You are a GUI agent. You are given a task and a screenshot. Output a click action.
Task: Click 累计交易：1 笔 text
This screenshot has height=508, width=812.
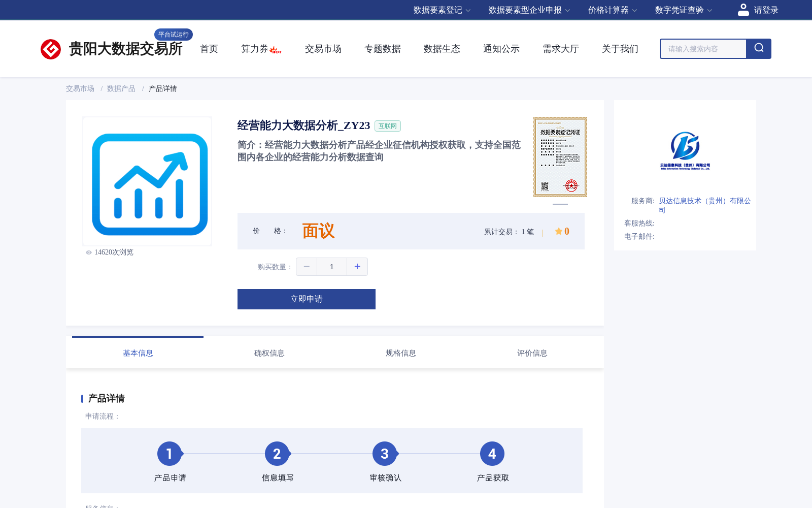click(509, 232)
